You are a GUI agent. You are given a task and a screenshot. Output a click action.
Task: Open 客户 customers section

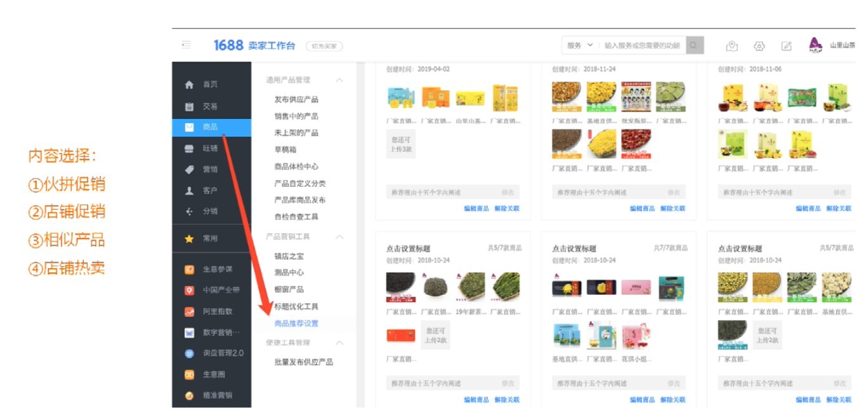211,190
